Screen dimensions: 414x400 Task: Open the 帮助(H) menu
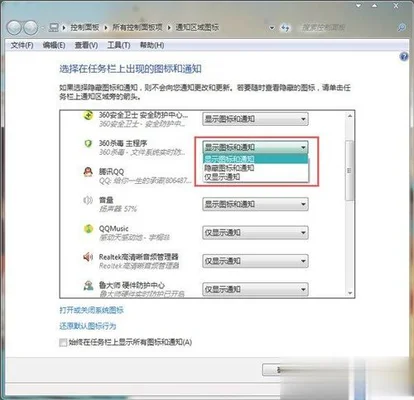tap(152, 45)
